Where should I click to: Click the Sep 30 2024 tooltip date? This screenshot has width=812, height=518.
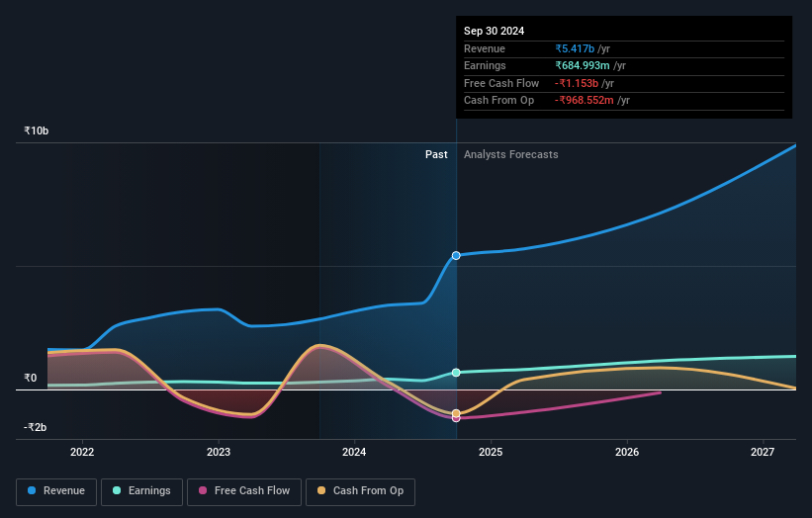(495, 31)
